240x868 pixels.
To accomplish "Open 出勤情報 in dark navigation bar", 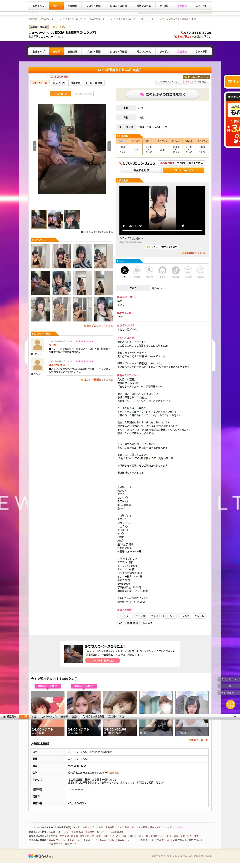I will [x=73, y=52].
